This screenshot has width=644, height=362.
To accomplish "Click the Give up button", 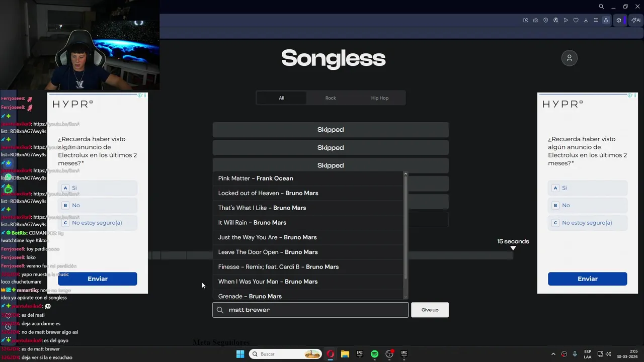I will [430, 310].
